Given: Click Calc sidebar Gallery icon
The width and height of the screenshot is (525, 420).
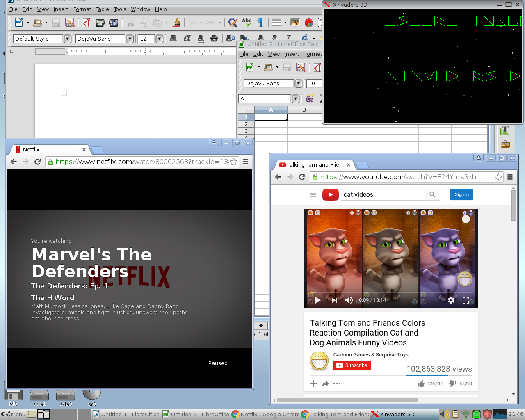Looking at the screenshot, I should point(505,144).
